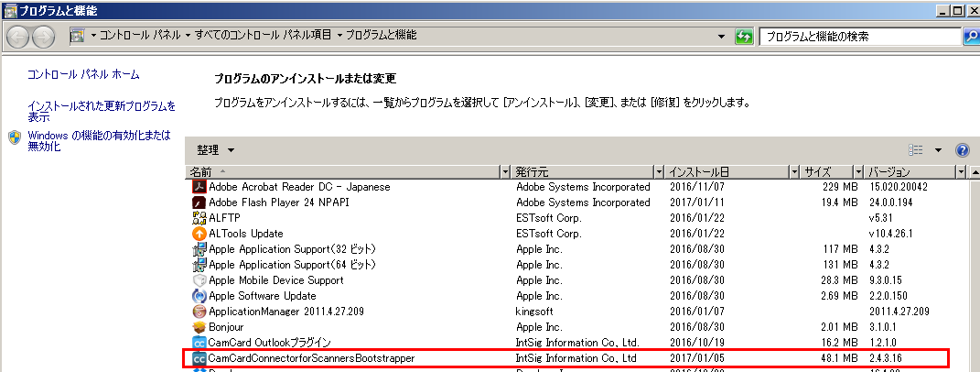This screenshot has width=980, height=372.
Task: Sort by the インストール日 column header
Action: [727, 171]
